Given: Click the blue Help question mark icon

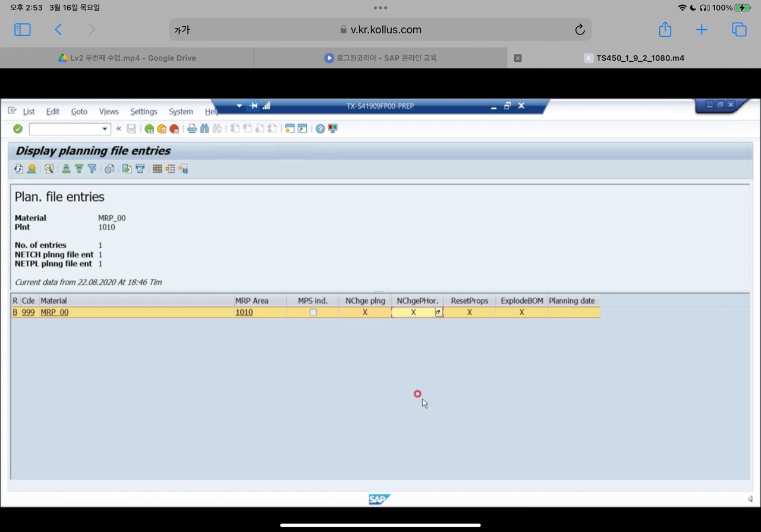Looking at the screenshot, I should 320,129.
